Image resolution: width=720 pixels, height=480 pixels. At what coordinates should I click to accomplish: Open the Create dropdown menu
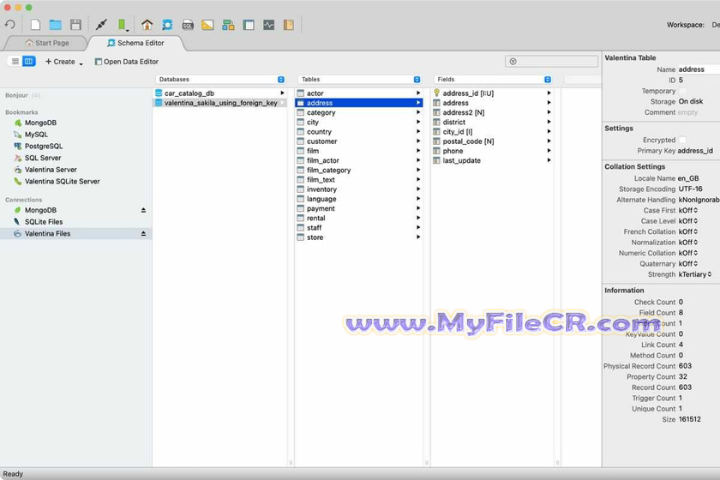pyautogui.click(x=64, y=62)
